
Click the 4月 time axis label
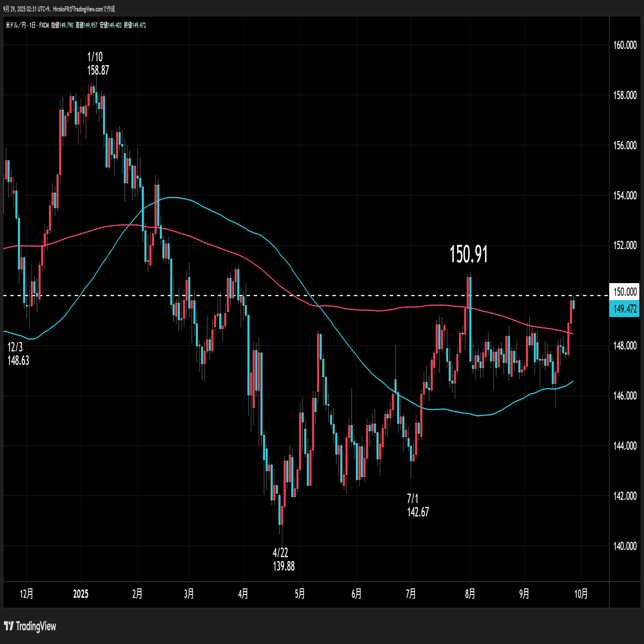coord(243,594)
